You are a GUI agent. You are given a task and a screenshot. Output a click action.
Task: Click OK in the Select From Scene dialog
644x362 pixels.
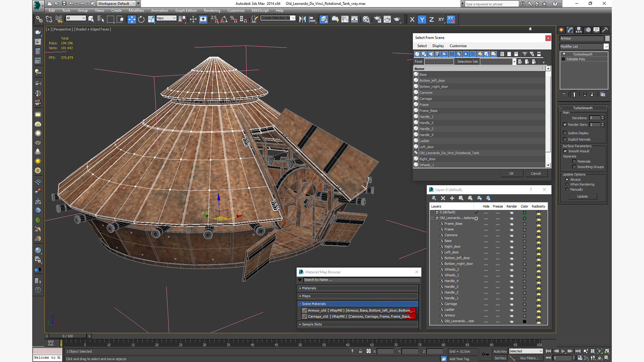[x=511, y=174]
